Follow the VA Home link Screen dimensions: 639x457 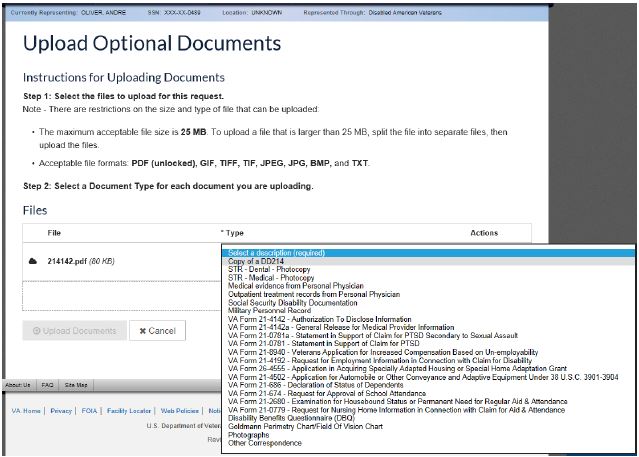pos(26,411)
